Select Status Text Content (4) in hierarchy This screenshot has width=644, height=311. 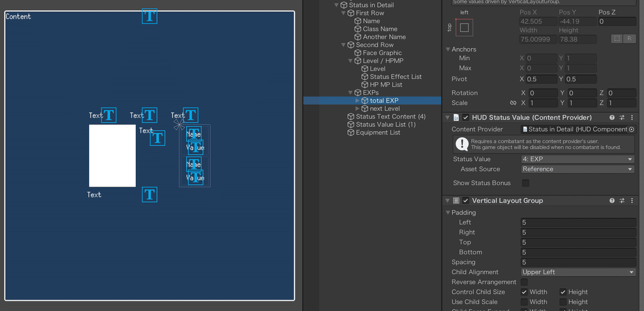(391, 116)
